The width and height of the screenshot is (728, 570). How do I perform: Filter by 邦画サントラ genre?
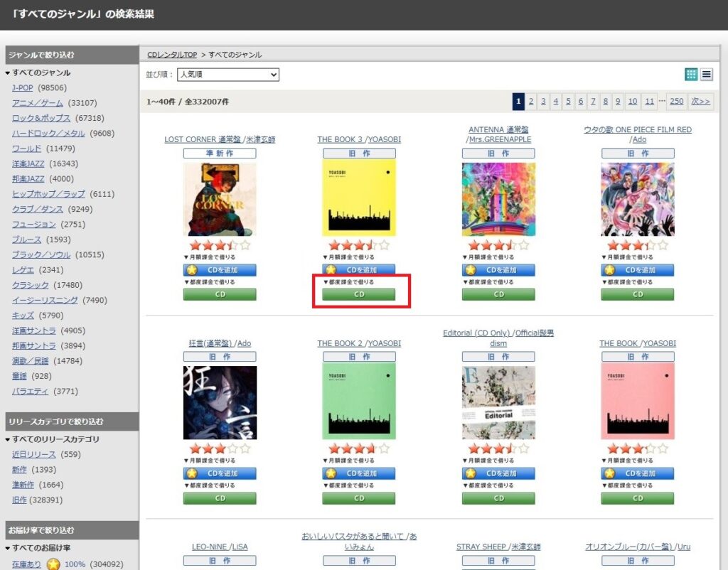click(x=34, y=346)
